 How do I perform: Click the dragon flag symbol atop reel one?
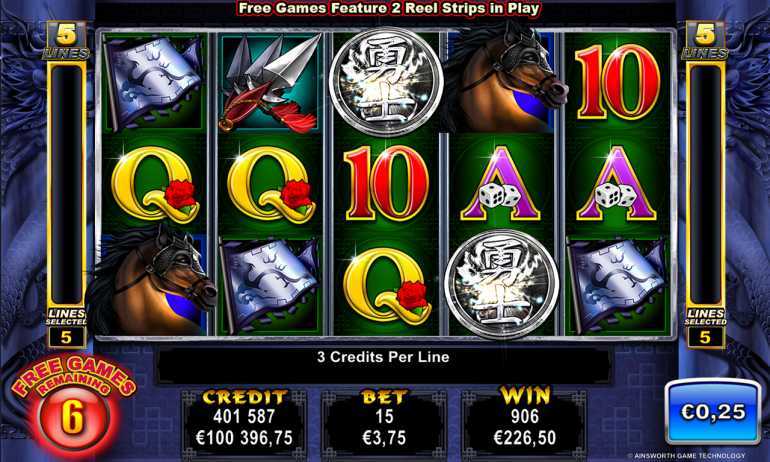click(153, 83)
